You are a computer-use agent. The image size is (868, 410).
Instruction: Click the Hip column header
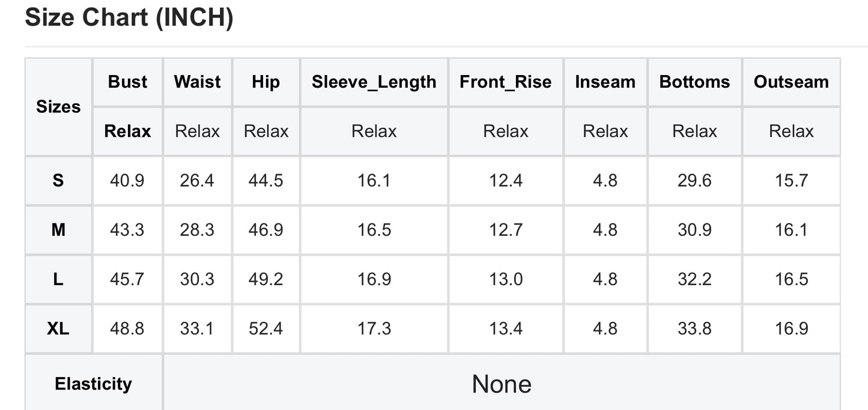266,82
